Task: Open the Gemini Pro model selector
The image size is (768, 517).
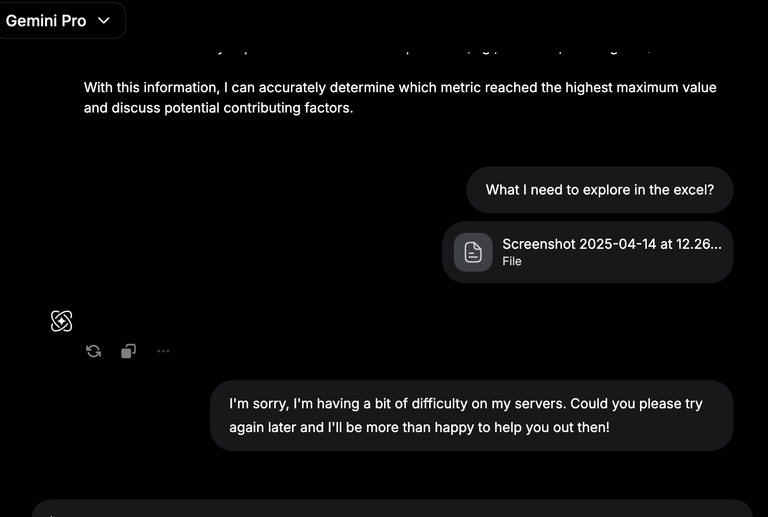Action: pyautogui.click(x=61, y=21)
